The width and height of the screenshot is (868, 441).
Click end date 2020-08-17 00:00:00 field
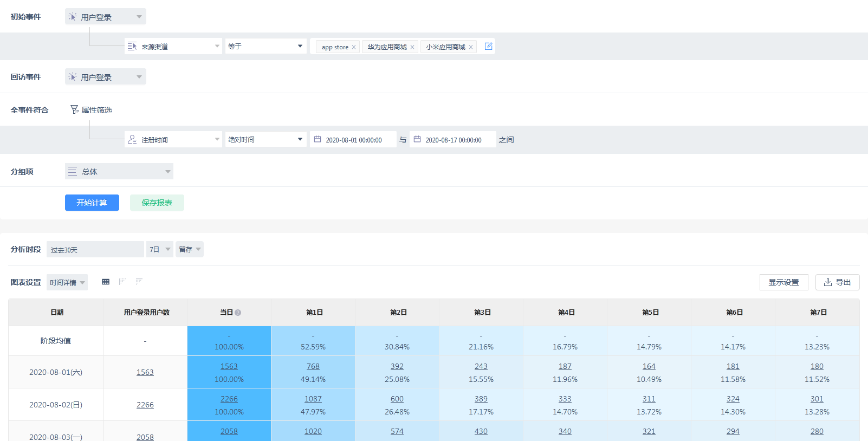coord(453,140)
